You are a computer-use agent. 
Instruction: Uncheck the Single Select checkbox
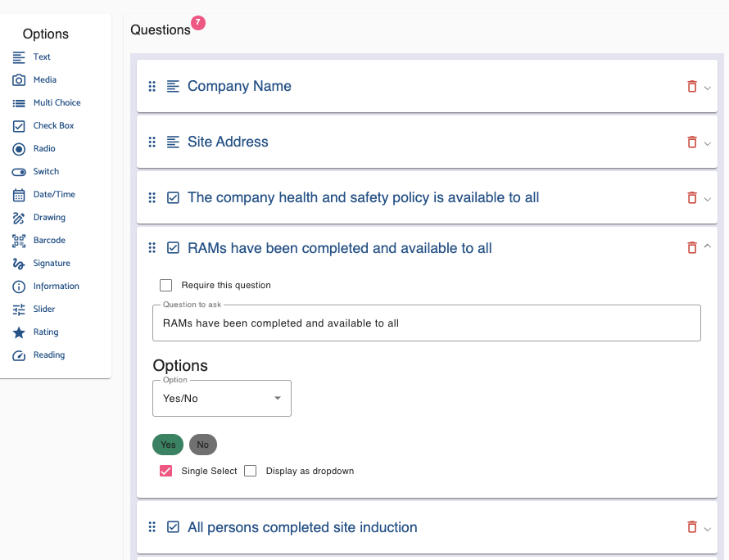[166, 471]
